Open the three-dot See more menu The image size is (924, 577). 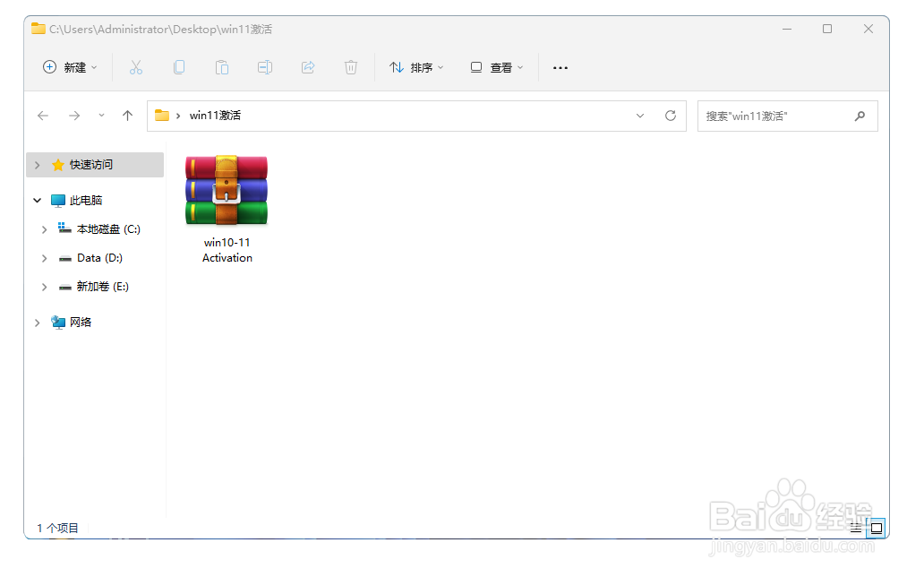pyautogui.click(x=560, y=68)
